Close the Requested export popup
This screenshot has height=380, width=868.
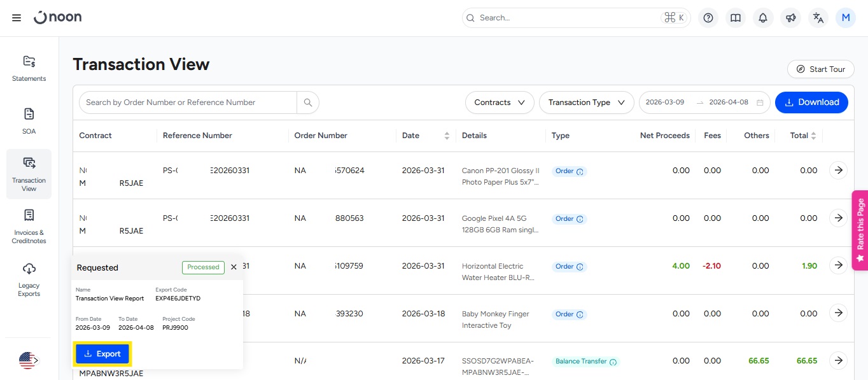coord(234,267)
